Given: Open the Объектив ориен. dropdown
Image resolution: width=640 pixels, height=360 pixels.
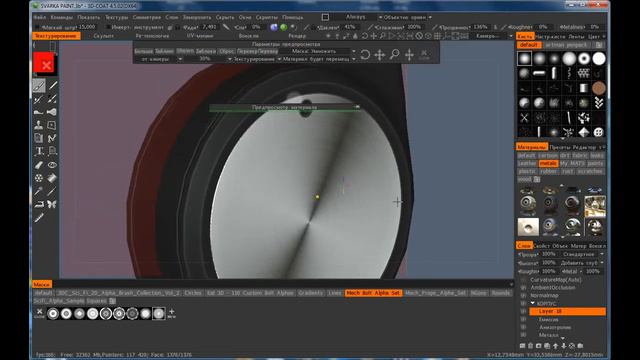Looking at the screenshot, I should (x=406, y=17).
